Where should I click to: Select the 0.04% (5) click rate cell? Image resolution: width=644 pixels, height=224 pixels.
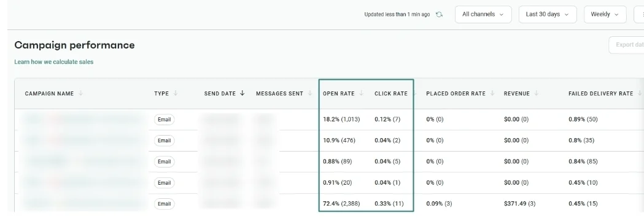(x=387, y=161)
